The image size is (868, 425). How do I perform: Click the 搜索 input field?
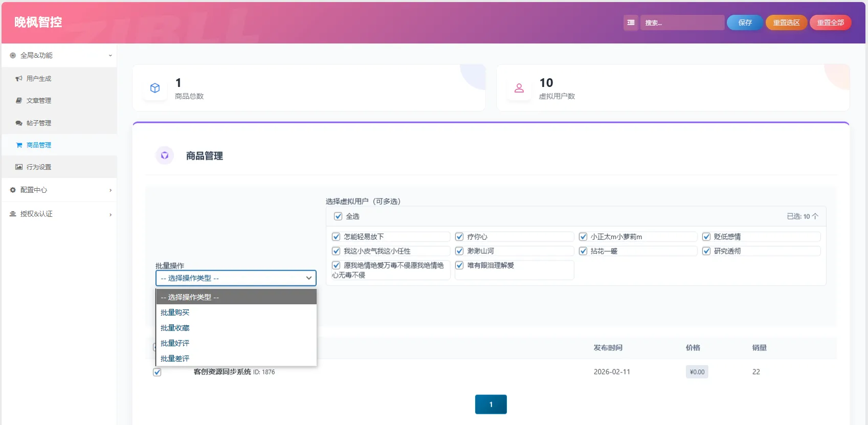(x=682, y=23)
